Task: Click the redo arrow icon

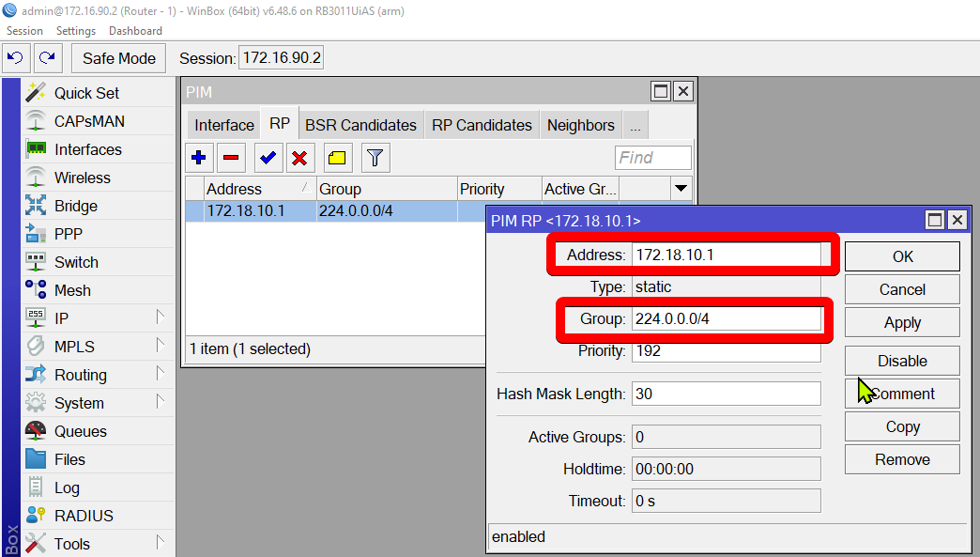Action: (48, 58)
